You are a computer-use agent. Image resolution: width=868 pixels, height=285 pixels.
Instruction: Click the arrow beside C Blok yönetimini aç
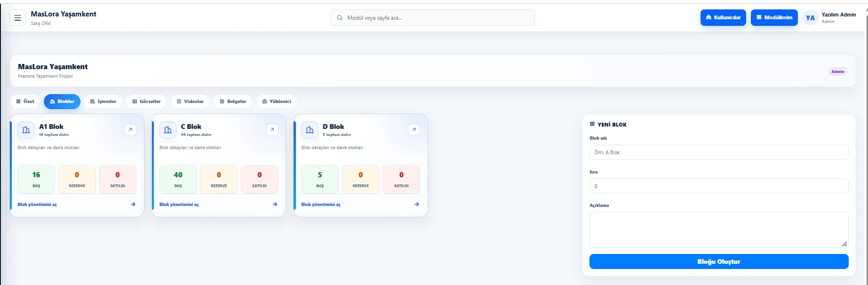[x=275, y=204]
